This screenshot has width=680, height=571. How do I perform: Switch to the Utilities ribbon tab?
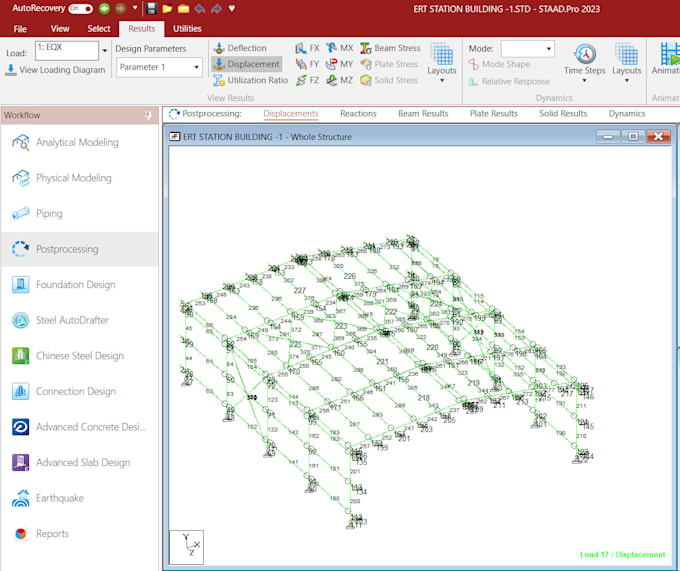187,29
